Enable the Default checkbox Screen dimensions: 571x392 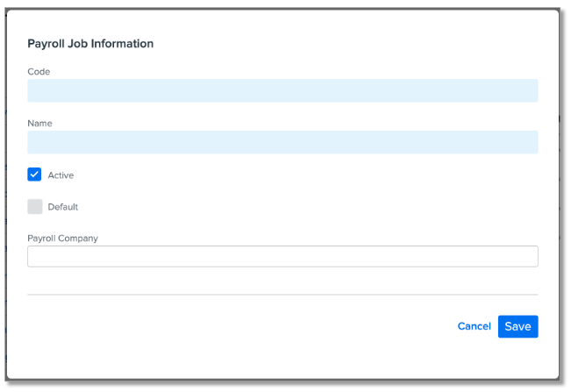point(35,207)
